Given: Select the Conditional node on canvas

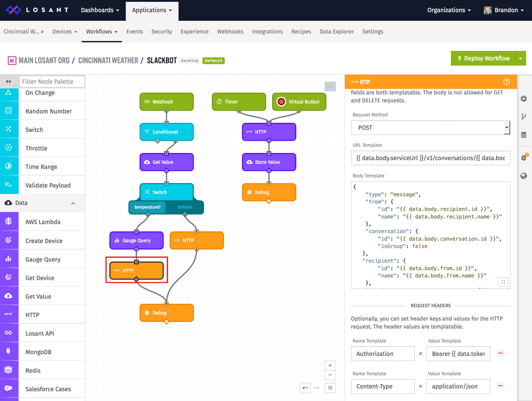Looking at the screenshot, I should [167, 132].
